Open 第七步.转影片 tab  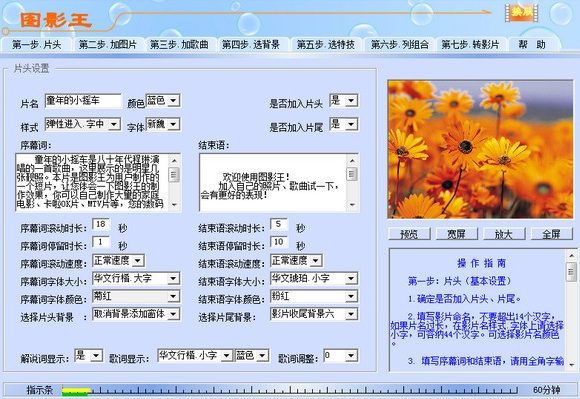click(471, 45)
